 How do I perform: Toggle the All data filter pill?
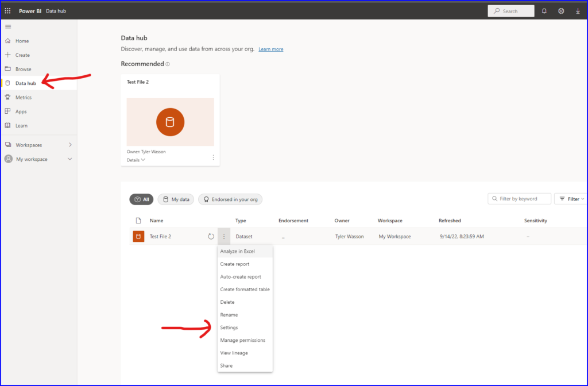141,199
